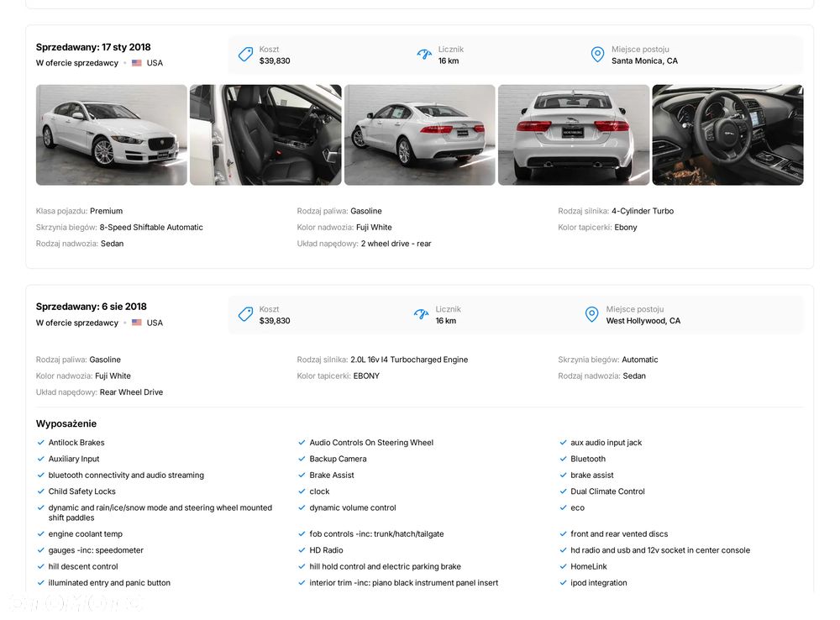Click the USA flag icon in the 6 sie 2018 listing
This screenshot has height=620, width=840.
137,323
